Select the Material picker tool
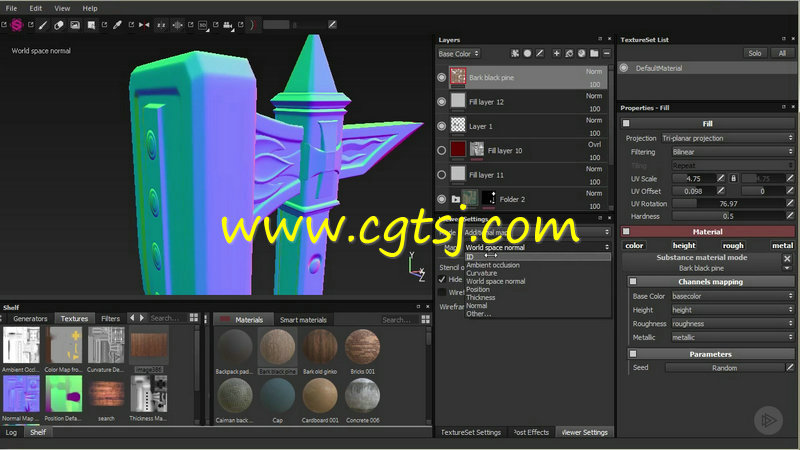800x450 pixels. tap(117, 25)
